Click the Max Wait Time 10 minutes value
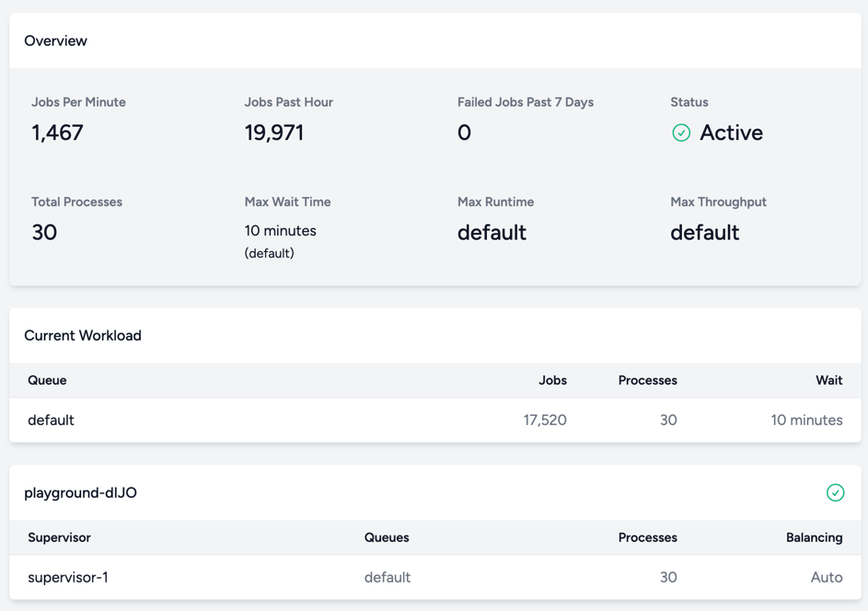This screenshot has width=868, height=611. tap(281, 231)
